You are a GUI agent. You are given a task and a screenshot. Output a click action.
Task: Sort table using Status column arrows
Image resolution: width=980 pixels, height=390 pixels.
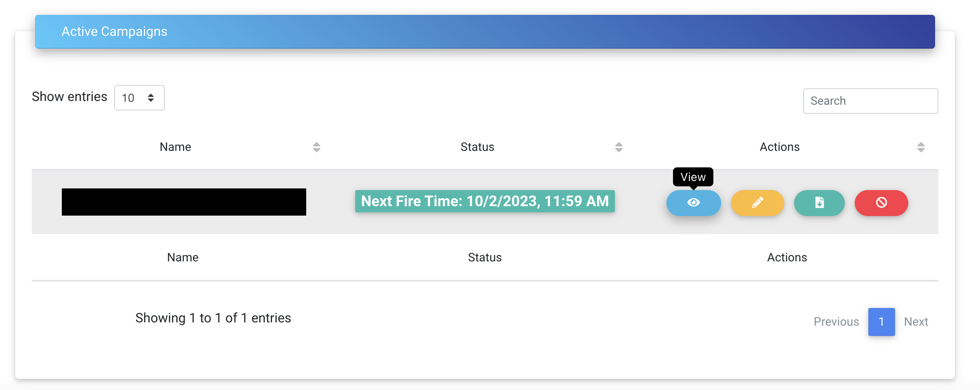click(x=619, y=147)
